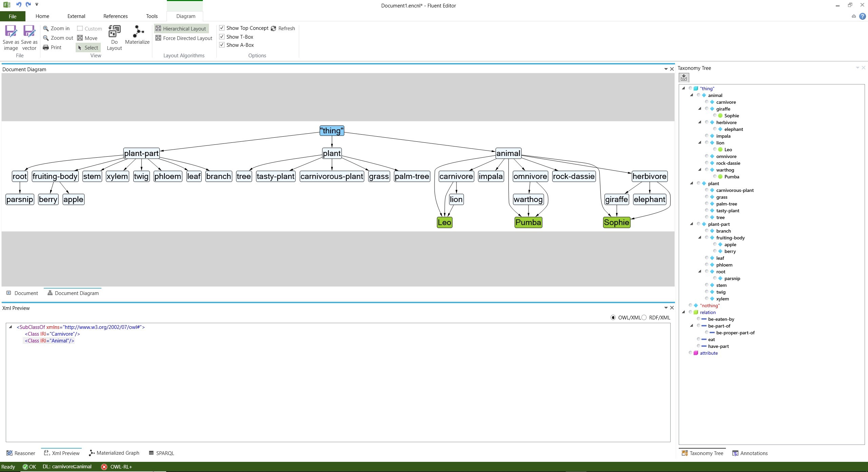868x472 pixels.
Task: Click the Materialize icon
Action: coord(137,32)
